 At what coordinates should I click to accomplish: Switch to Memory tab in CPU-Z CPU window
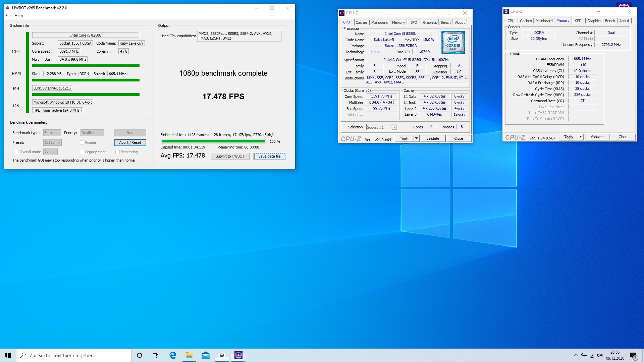[x=398, y=22]
